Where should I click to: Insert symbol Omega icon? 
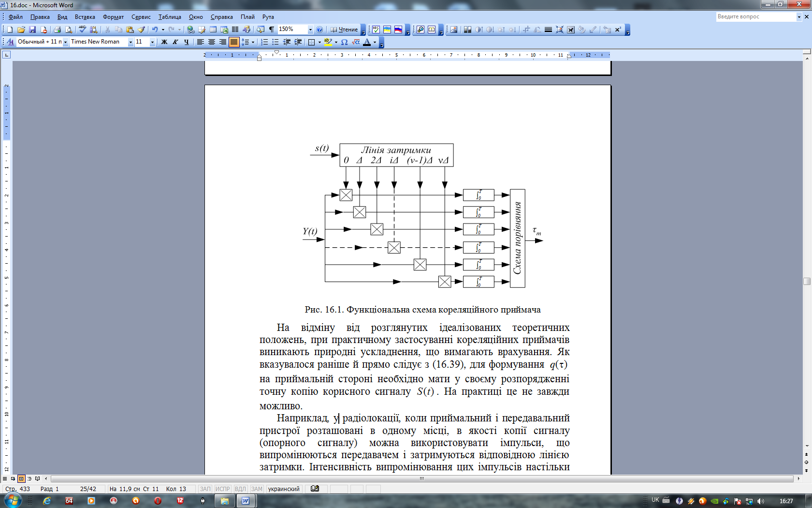tap(344, 42)
